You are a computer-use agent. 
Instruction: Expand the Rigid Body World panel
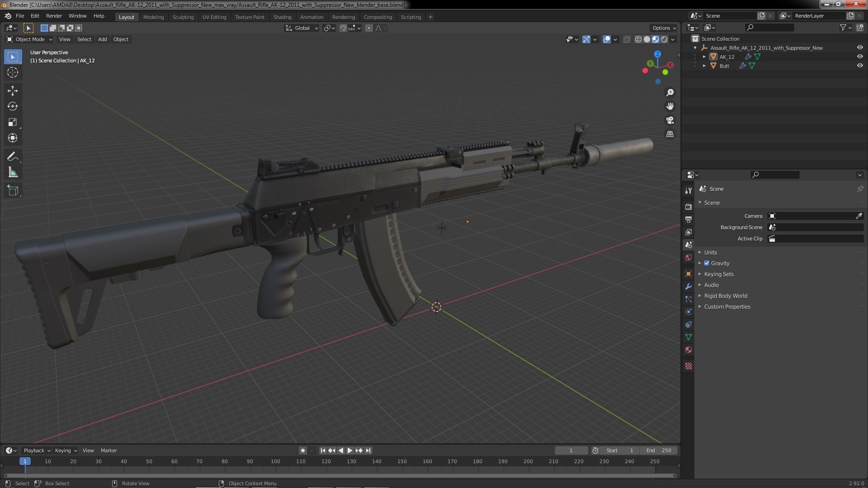(x=725, y=296)
